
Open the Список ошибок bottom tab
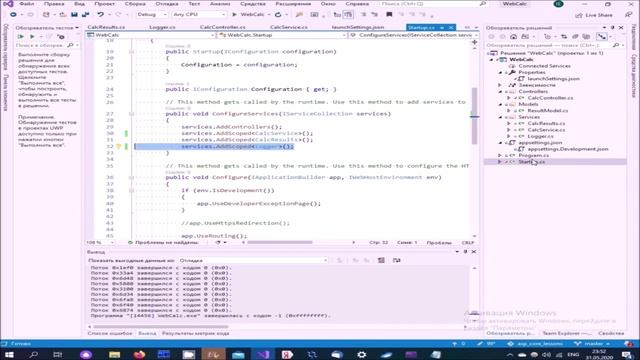point(110,333)
